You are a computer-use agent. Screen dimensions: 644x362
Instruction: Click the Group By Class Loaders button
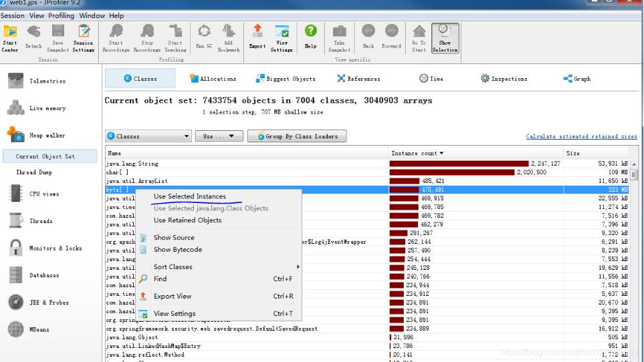[297, 136]
